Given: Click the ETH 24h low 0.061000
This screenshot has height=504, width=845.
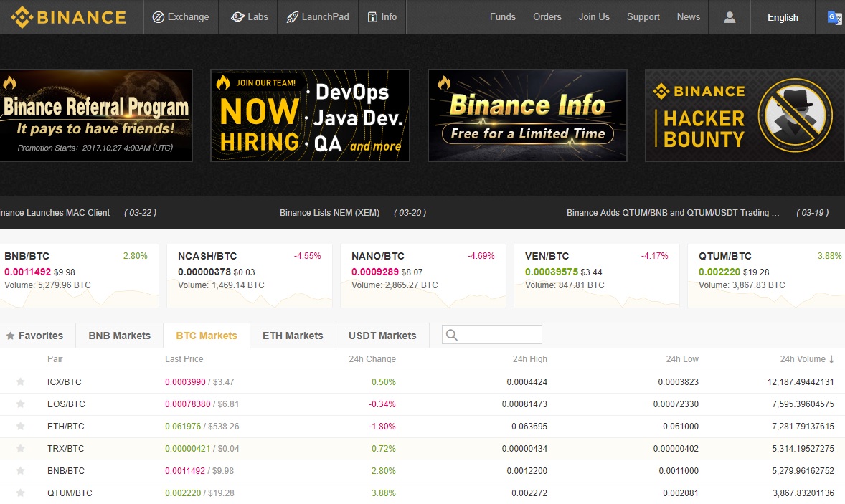Looking at the screenshot, I should (x=681, y=426).
